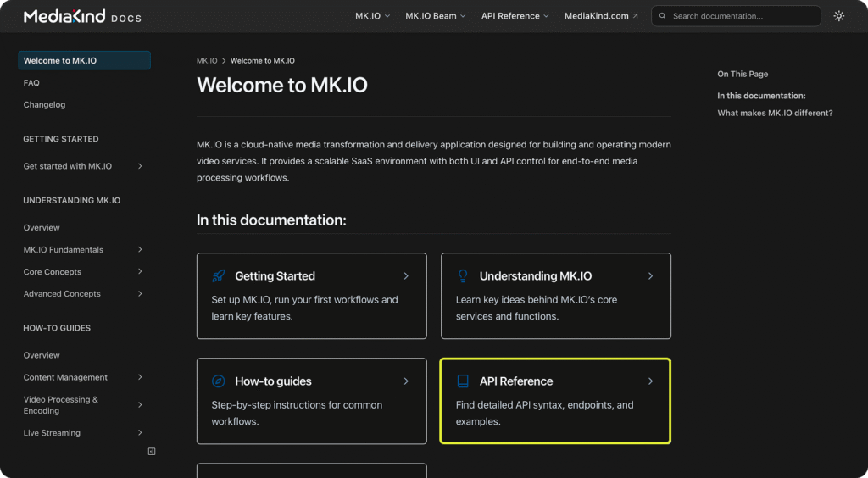Open the MK.IO dropdown in top navigation

pos(372,16)
